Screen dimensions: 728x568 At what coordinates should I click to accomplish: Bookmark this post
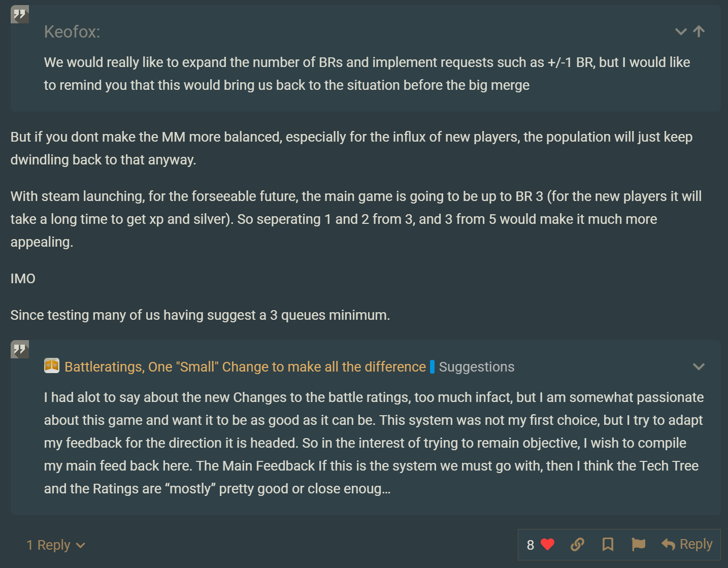pos(608,545)
